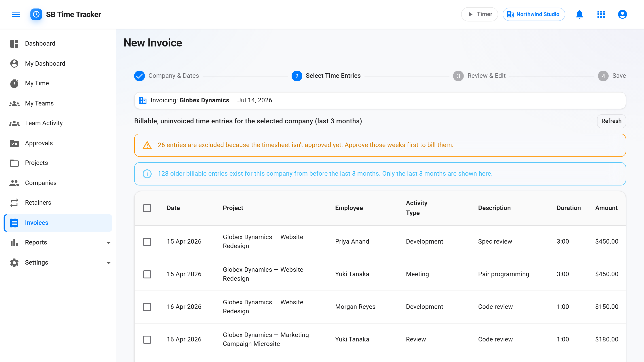The image size is (644, 362).
Task: Click the Retainers repeat-arrows icon
Action: pos(14,203)
